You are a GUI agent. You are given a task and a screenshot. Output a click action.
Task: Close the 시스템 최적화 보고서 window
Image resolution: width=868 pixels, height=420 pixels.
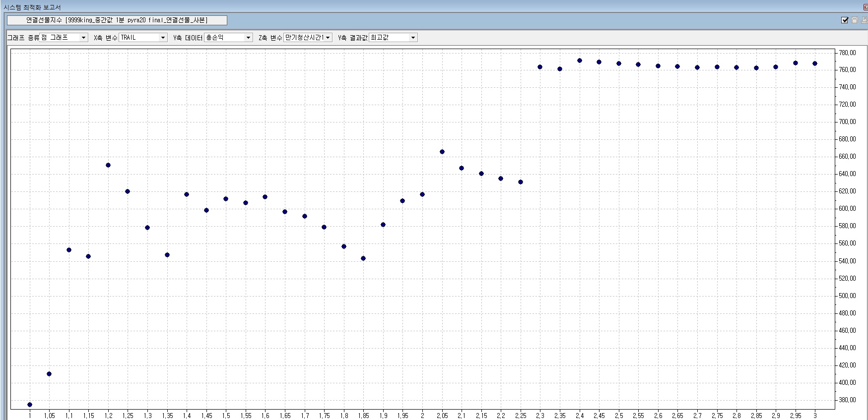pos(866,7)
